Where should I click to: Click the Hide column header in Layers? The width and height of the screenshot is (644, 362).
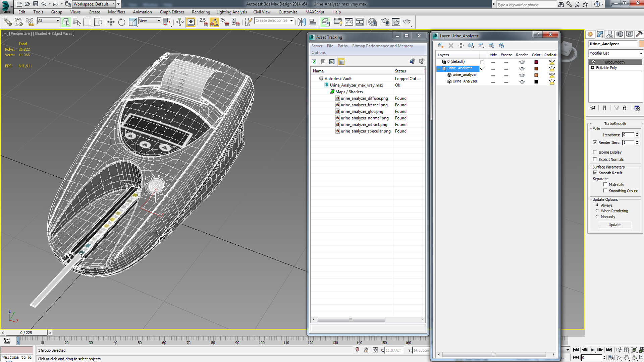tap(493, 55)
